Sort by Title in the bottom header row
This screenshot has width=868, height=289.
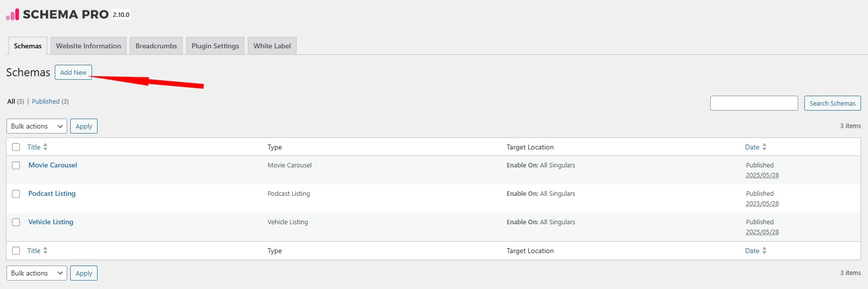[45, 251]
